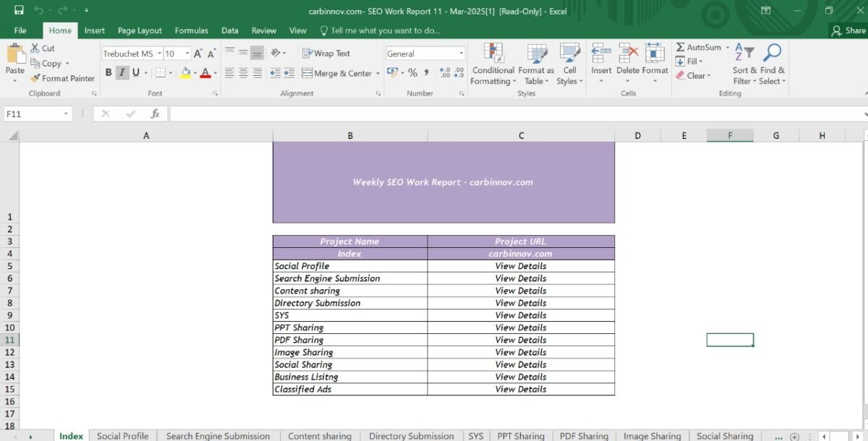The height and width of the screenshot is (441, 868).
Task: Click the Cut scissors icon
Action: point(35,48)
